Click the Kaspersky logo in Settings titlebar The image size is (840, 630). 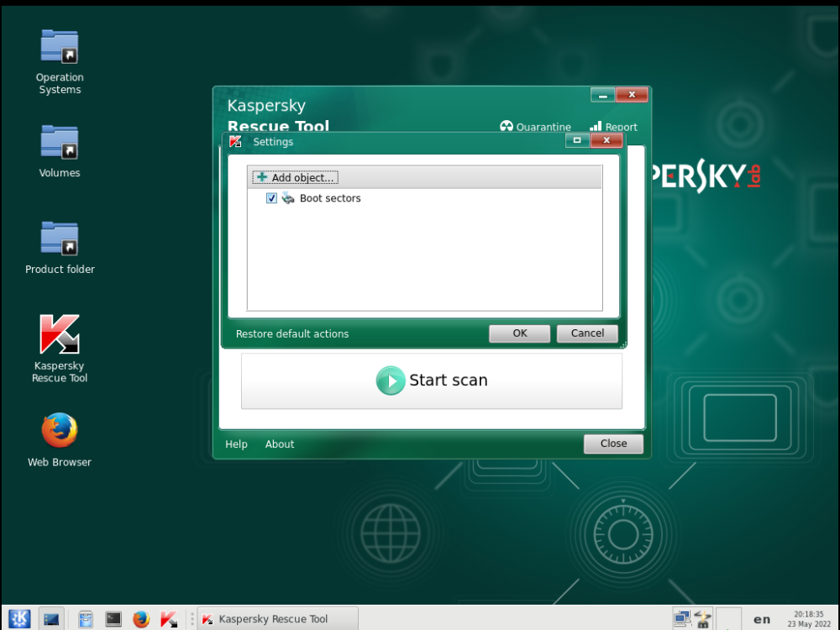[x=235, y=141]
